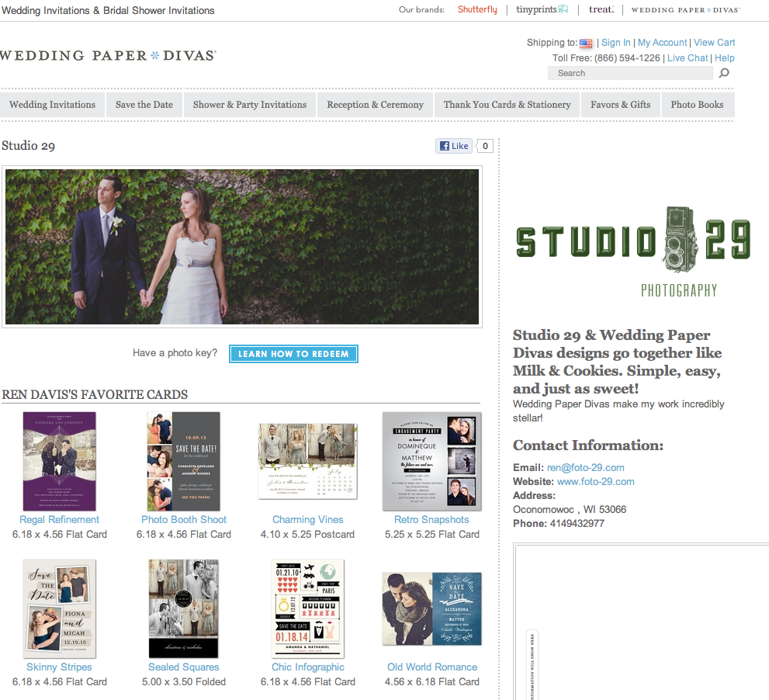Open View Cart link
The image size is (769, 700).
(714, 43)
